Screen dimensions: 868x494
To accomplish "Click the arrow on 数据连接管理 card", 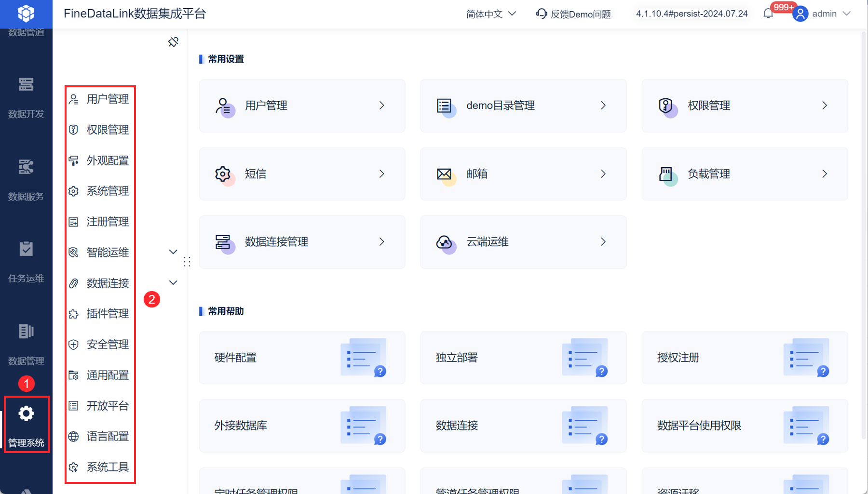I will click(382, 242).
